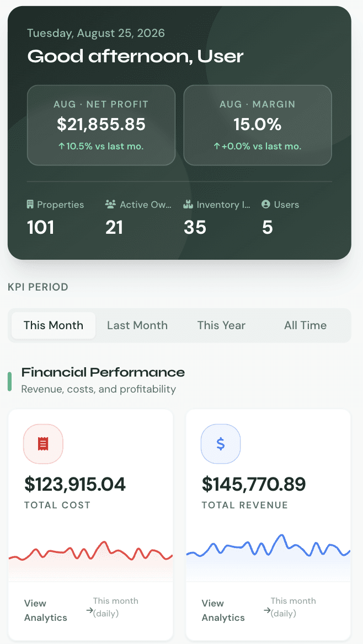Click the boxes icon next to Inventory
Screen dimensions: 363x644
point(188,204)
